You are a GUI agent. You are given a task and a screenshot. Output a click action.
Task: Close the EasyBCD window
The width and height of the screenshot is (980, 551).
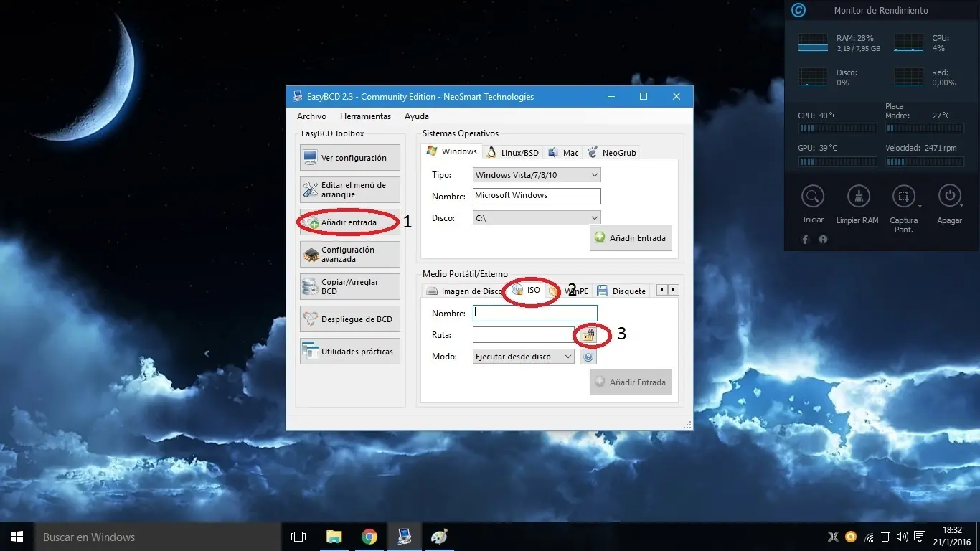[x=677, y=96]
